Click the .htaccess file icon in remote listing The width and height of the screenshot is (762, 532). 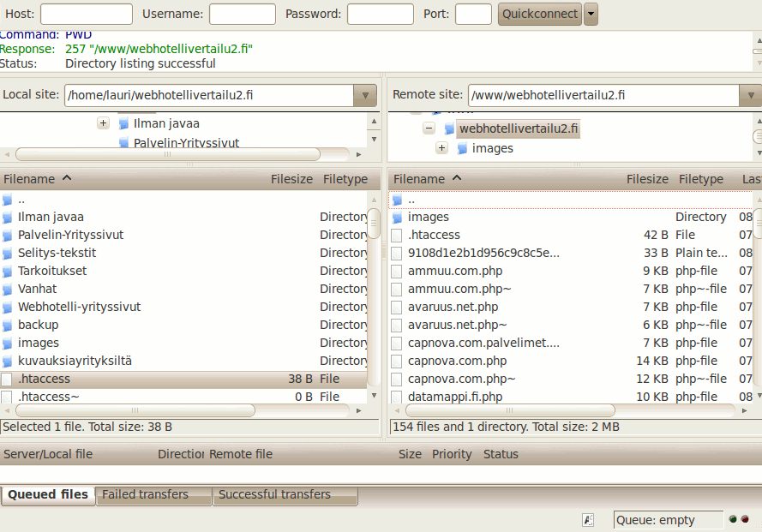(x=397, y=235)
